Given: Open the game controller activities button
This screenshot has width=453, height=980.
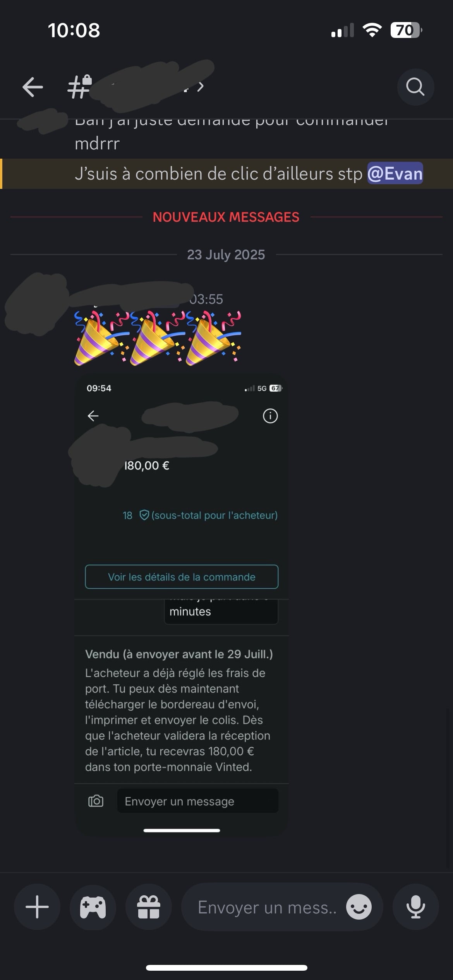Looking at the screenshot, I should click(x=93, y=906).
